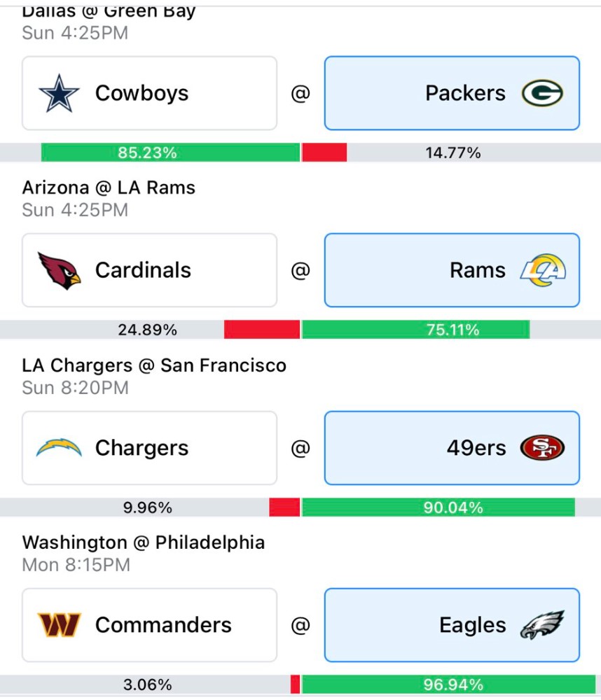Open the LA Chargers @ San Francisco matchup
The width and height of the screenshot is (601, 700).
tap(154, 365)
